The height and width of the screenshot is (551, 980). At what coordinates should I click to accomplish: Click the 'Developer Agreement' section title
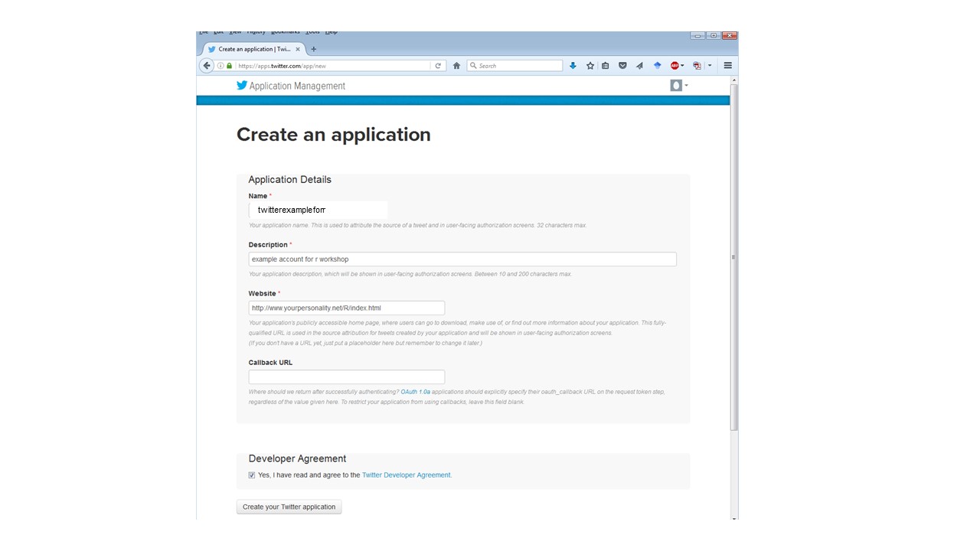[x=297, y=458]
